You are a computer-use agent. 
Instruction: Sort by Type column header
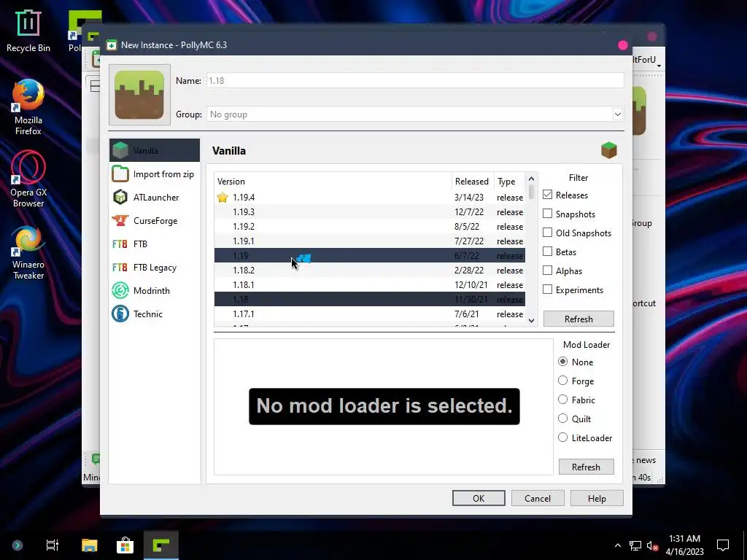[x=509, y=182]
